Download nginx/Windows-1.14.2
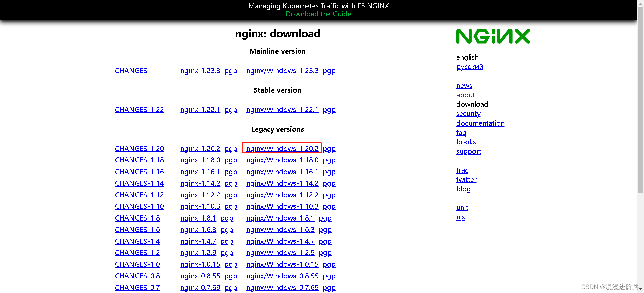The image size is (644, 293). [x=282, y=183]
